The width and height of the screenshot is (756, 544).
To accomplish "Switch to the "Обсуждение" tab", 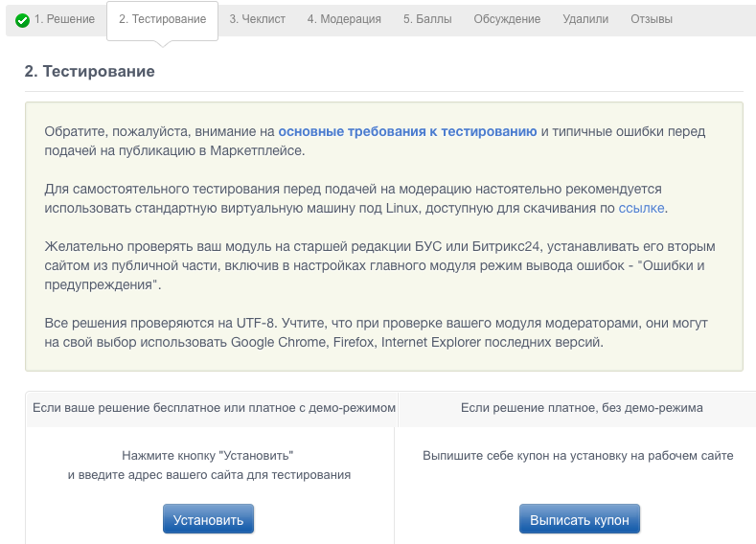I will (x=507, y=19).
